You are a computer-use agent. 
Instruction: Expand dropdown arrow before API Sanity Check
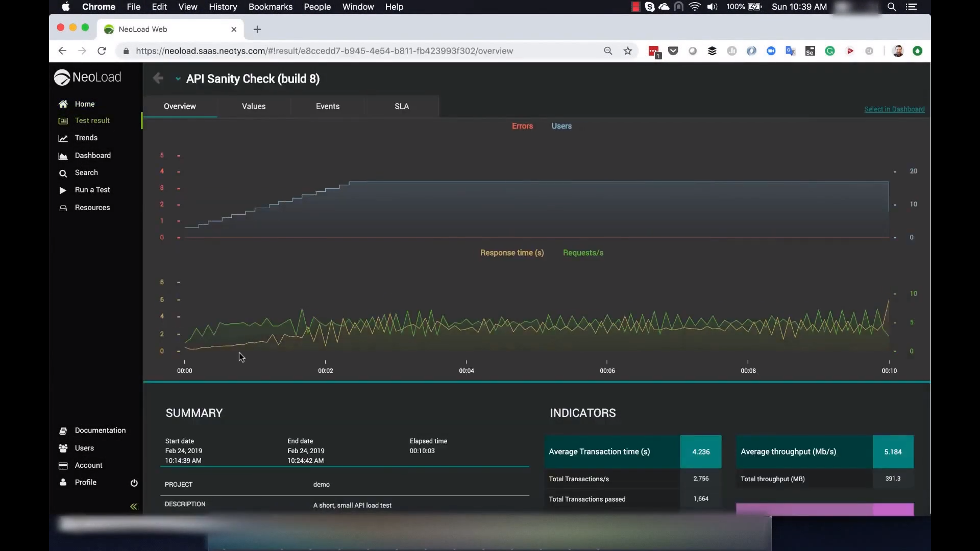(x=178, y=79)
